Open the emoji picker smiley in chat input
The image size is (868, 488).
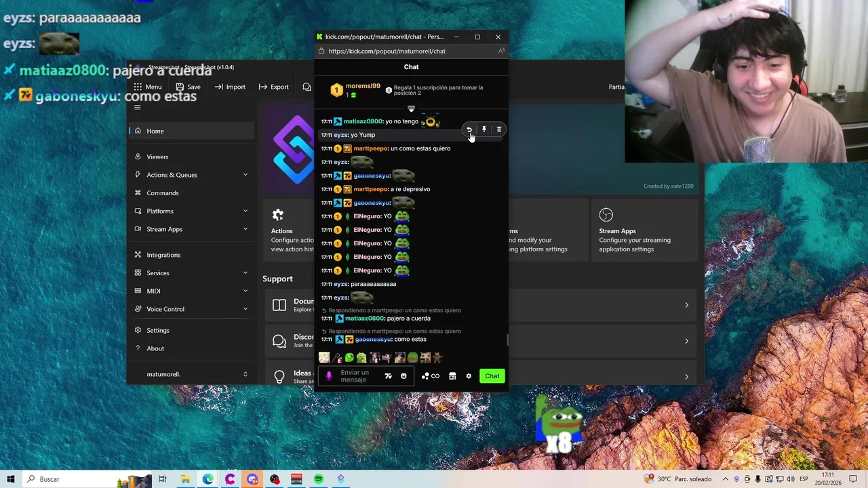403,376
